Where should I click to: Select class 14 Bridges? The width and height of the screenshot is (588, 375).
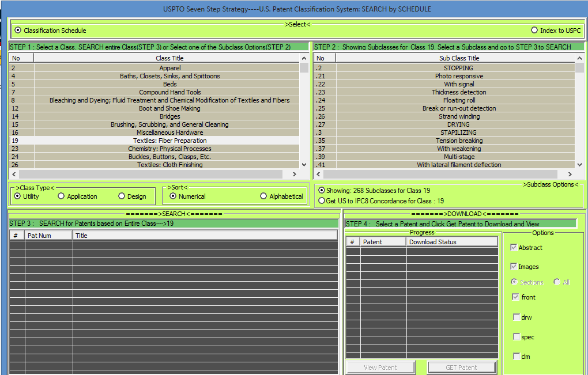pos(154,116)
